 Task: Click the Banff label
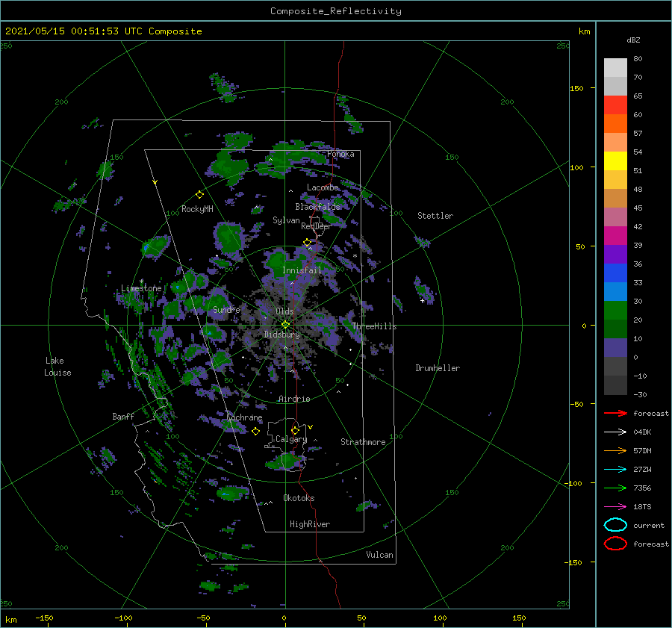[x=123, y=416]
